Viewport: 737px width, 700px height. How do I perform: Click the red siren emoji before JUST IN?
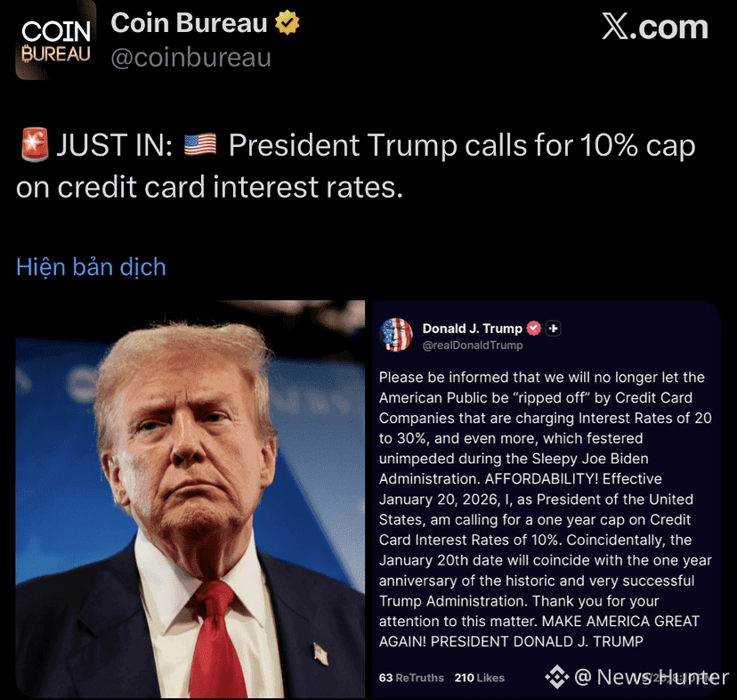pyautogui.click(x=36, y=144)
